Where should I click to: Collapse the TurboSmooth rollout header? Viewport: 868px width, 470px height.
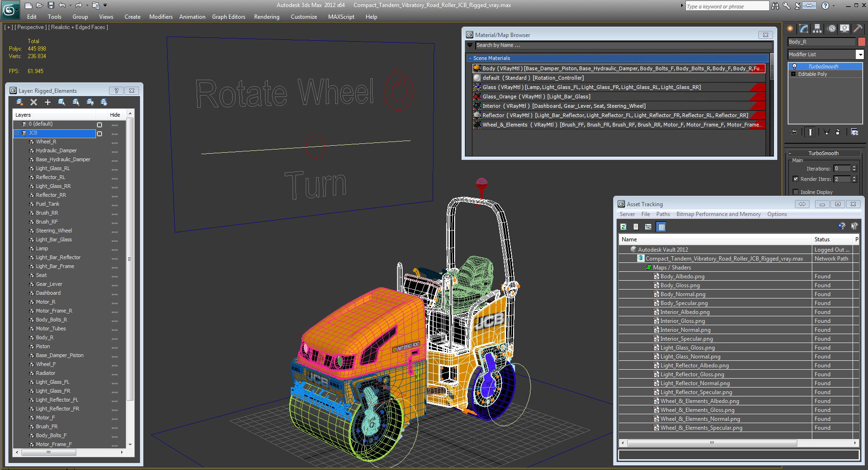click(824, 153)
